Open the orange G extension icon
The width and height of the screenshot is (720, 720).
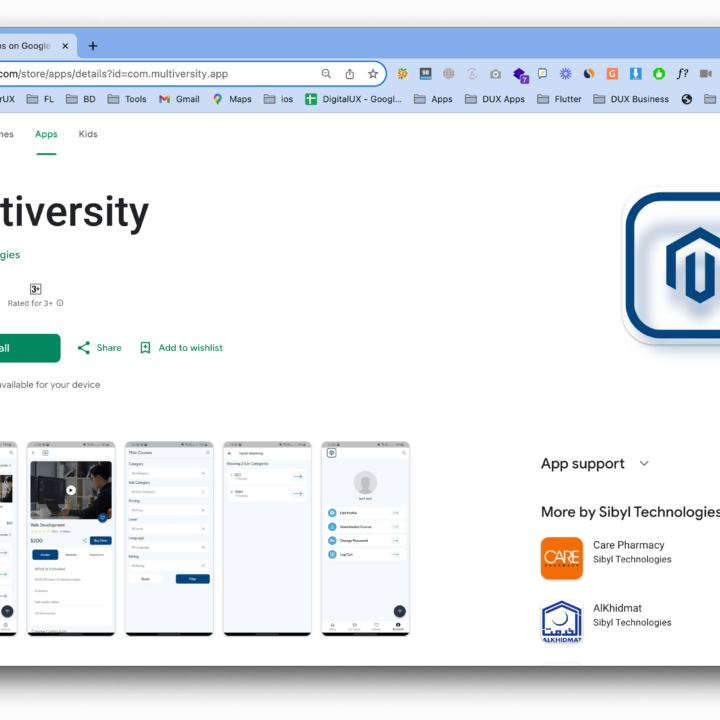[612, 74]
